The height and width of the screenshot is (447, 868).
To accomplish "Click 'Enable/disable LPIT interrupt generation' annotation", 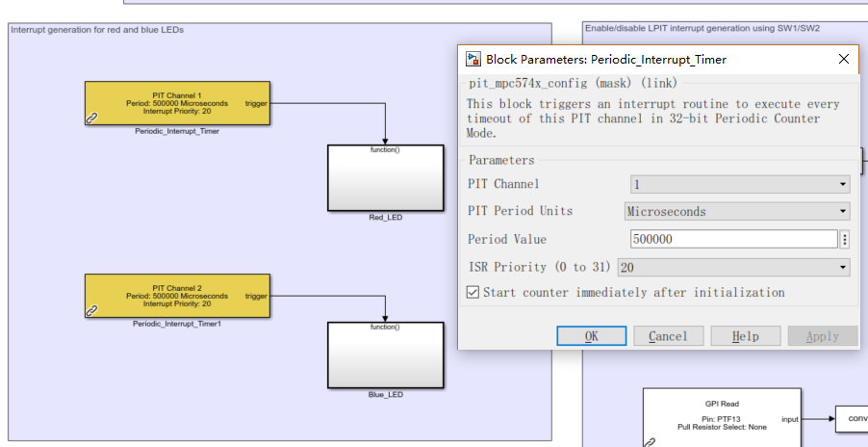I will tap(702, 28).
